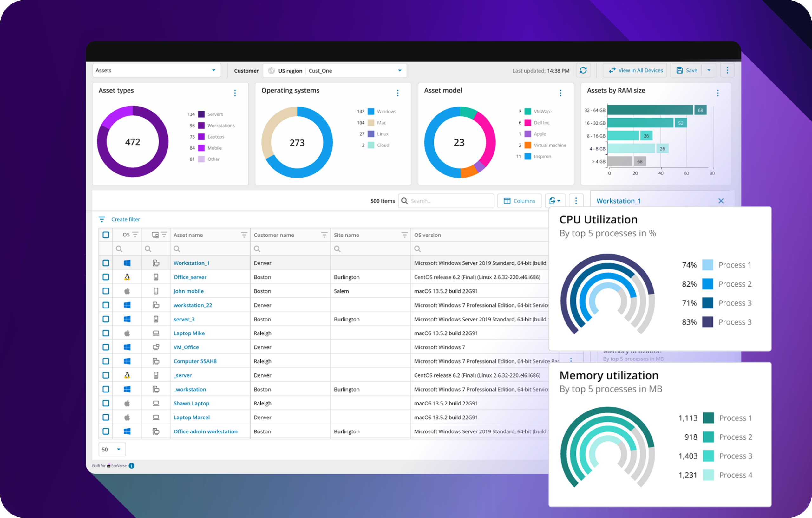Open the Operating systems widget kebab menu
This screenshot has width=812, height=518.
tap(398, 93)
